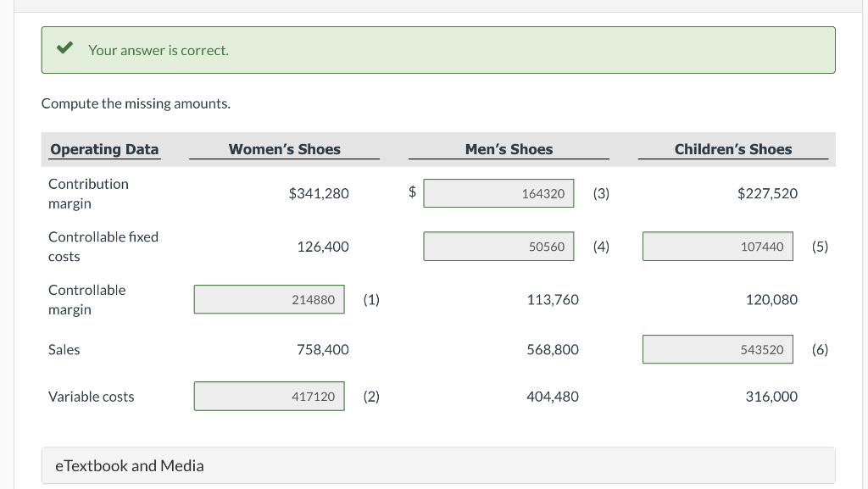Expand the eTextbook and Media section
Image resolution: width=868 pixels, height=489 pixels.
coord(129,465)
